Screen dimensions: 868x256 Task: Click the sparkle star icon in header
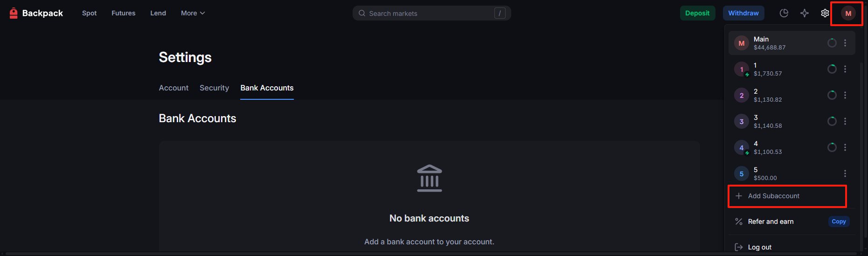(x=805, y=13)
